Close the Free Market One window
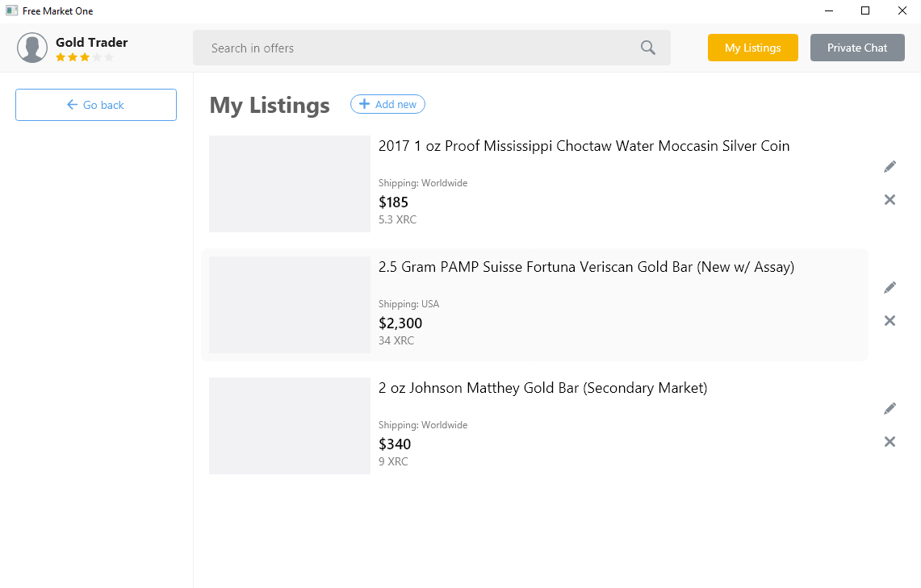The width and height of the screenshot is (921, 588). (902, 10)
